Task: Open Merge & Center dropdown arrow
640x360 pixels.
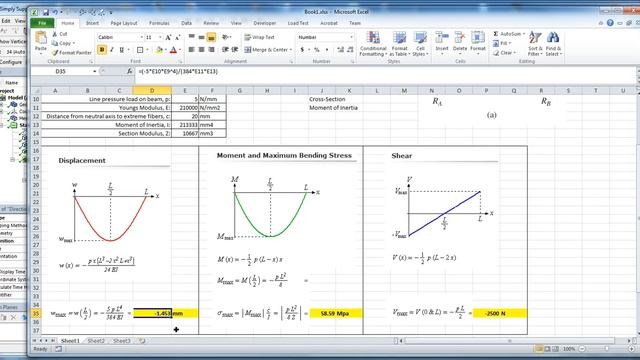Action: point(291,50)
